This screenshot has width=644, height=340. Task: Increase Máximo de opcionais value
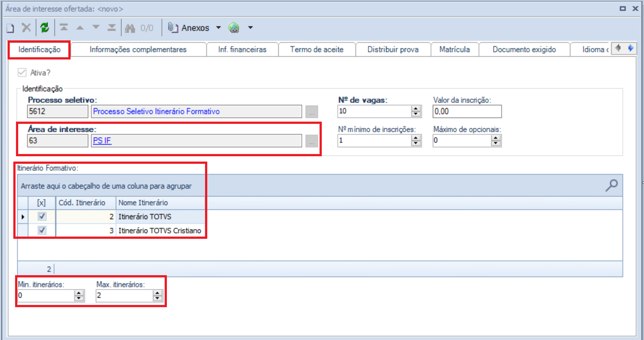(x=496, y=138)
